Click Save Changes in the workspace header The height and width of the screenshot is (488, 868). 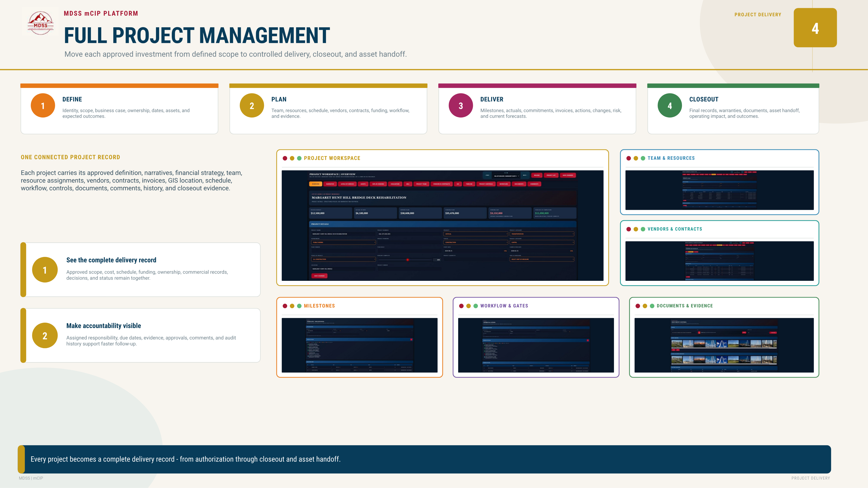(568, 175)
